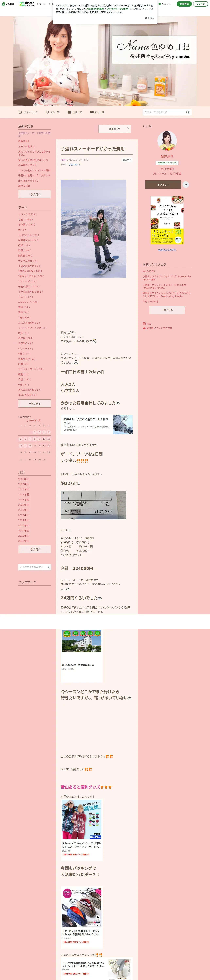
Task: Select theme ご飯 ( 2656 )
Action: 26,220
